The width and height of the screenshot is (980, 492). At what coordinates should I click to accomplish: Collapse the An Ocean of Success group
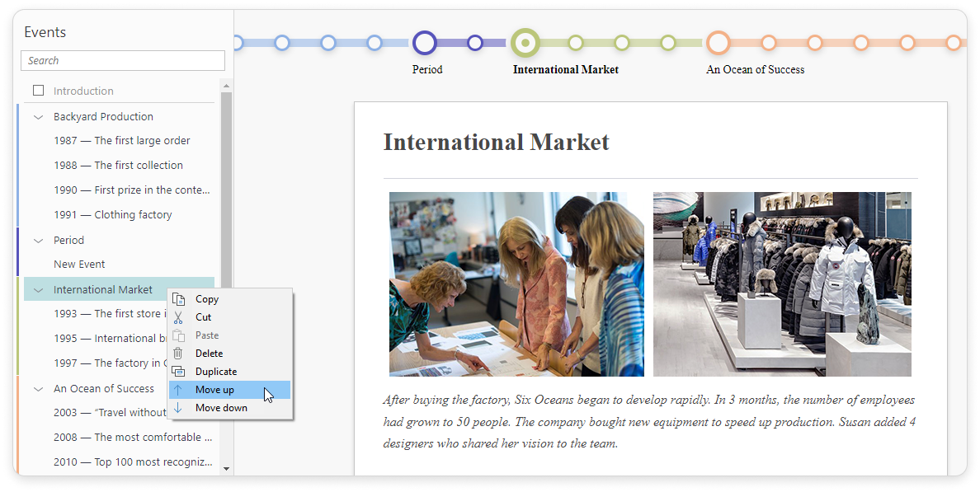click(38, 389)
